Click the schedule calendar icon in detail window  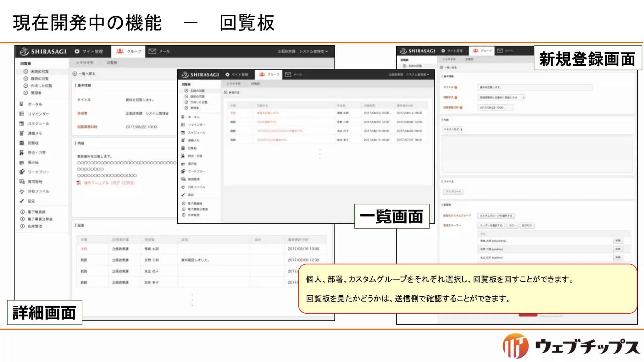(x=22, y=123)
